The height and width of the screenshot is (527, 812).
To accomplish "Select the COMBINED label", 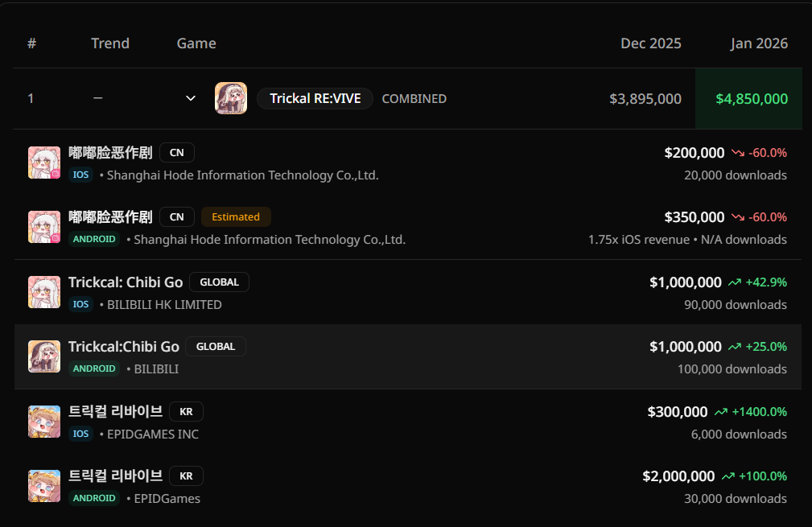I will coord(414,98).
